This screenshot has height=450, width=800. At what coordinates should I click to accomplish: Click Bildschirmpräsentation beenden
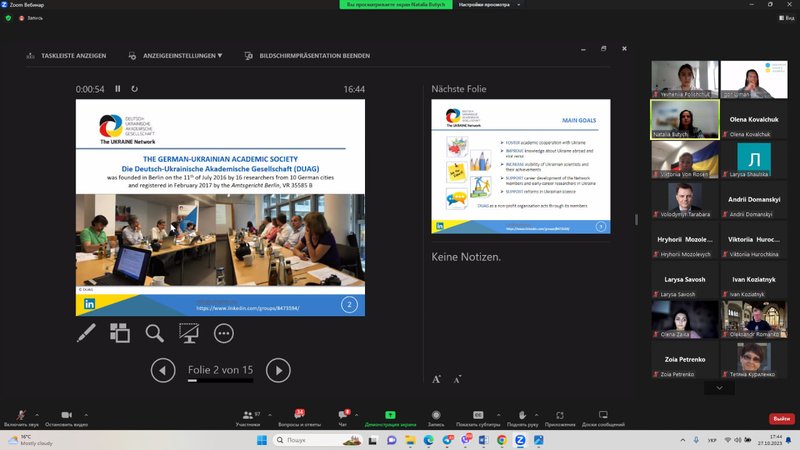click(x=307, y=56)
